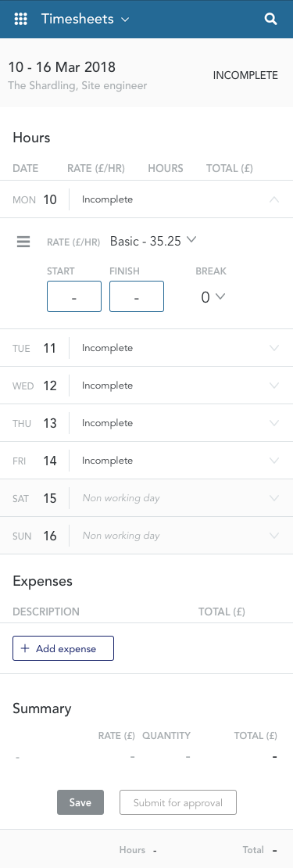The width and height of the screenshot is (293, 868).
Task: Click the plus icon in Add expense
Action: pyautogui.click(x=25, y=649)
